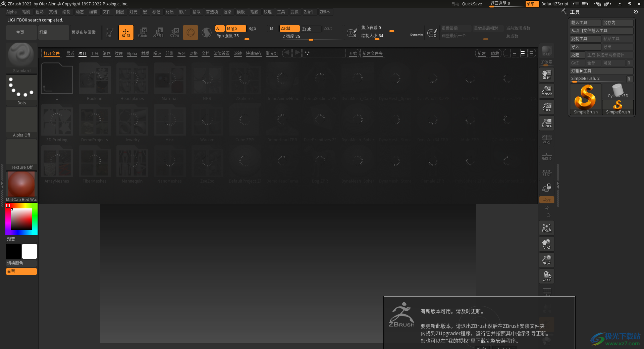Click the 灯箱 (LightBox) button
Viewport: 644px width, 349px height.
click(53, 33)
